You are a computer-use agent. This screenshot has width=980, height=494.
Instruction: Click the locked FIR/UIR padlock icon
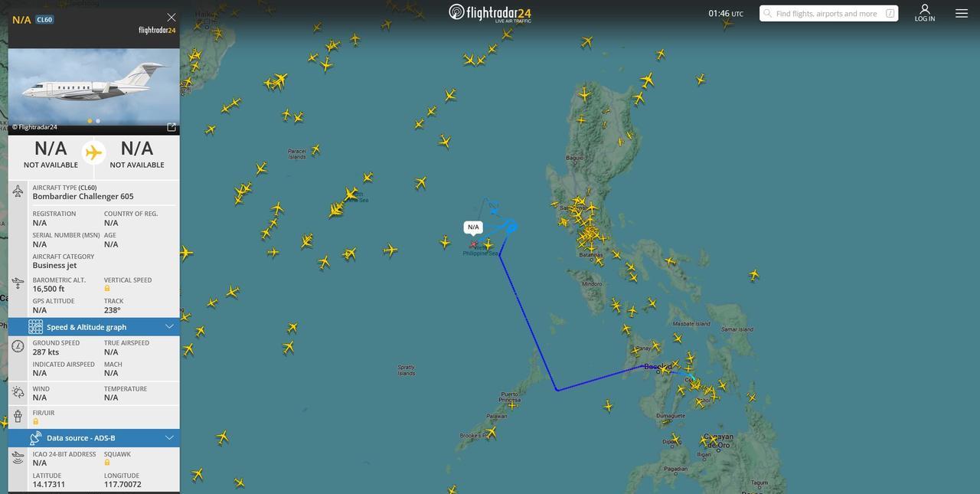[35, 421]
